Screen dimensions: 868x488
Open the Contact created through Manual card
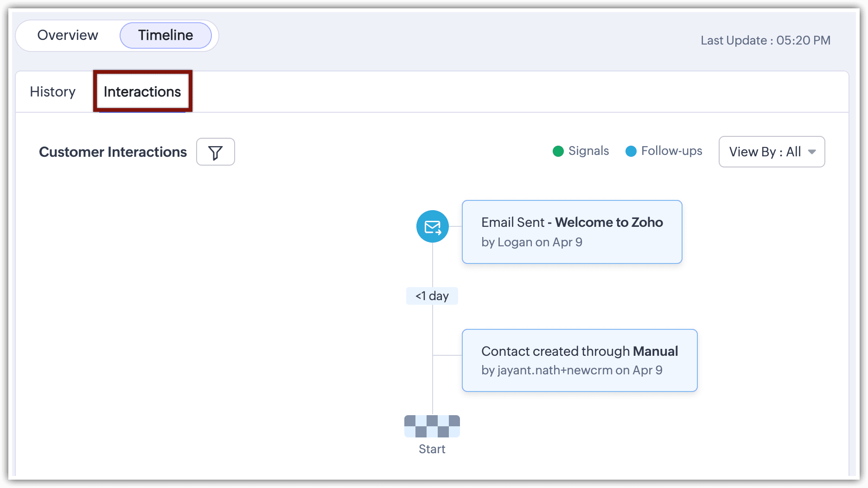point(580,360)
